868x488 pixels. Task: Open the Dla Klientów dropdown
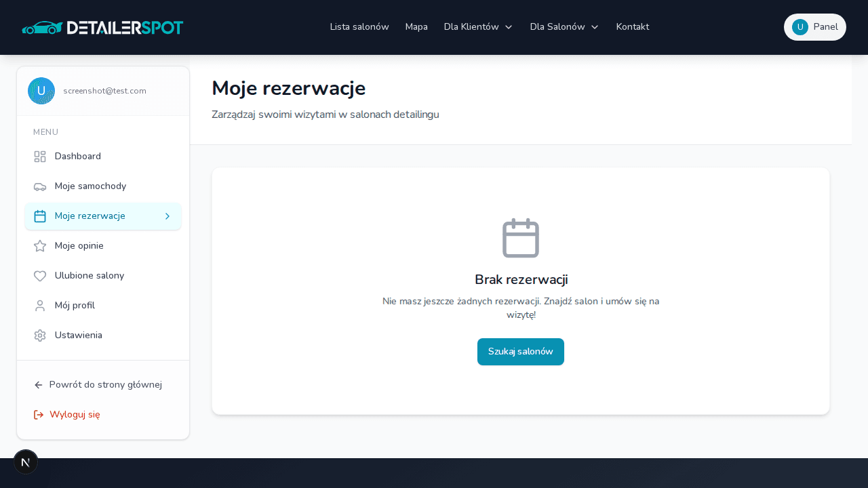click(x=478, y=27)
